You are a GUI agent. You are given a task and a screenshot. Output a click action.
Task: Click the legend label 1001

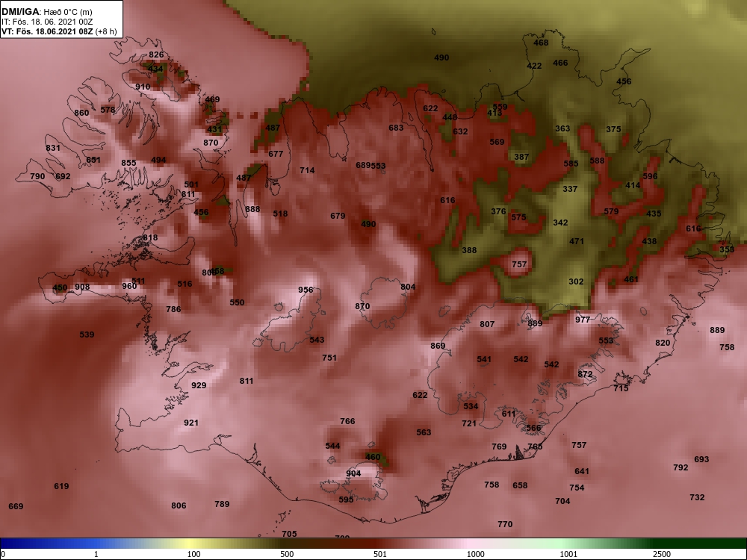click(568, 554)
